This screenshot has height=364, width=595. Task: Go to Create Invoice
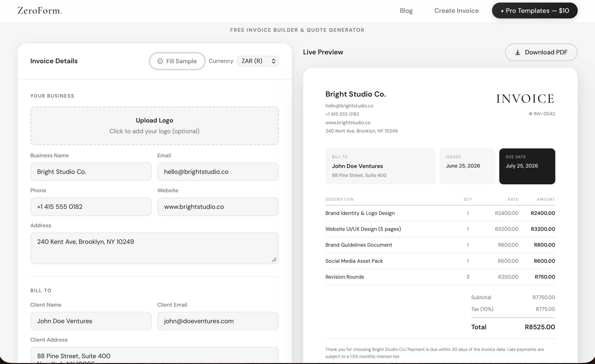[x=456, y=10]
